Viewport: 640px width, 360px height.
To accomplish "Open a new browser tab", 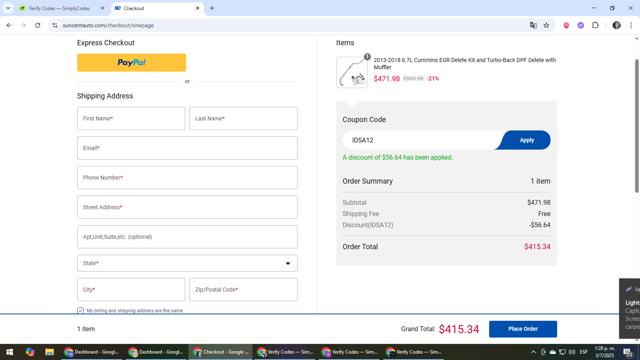I will click(x=212, y=8).
